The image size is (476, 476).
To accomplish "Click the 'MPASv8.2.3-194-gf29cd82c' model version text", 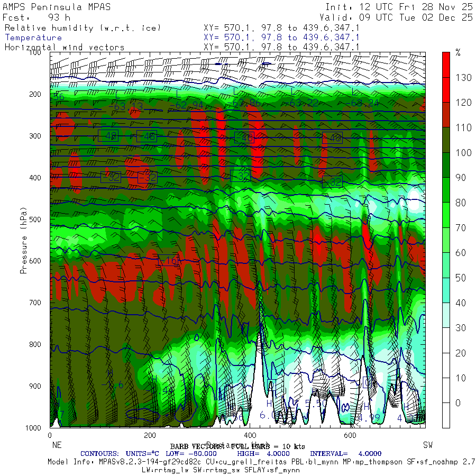I will click(150, 462).
